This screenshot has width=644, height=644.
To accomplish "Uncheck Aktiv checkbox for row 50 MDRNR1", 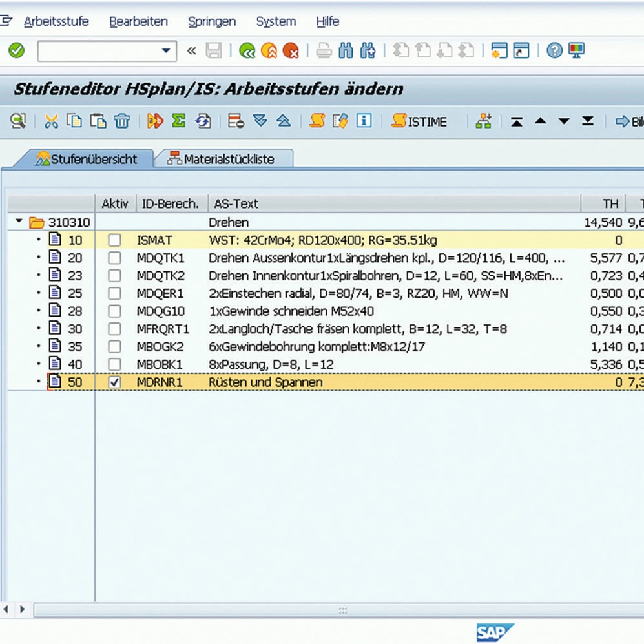I will [114, 382].
